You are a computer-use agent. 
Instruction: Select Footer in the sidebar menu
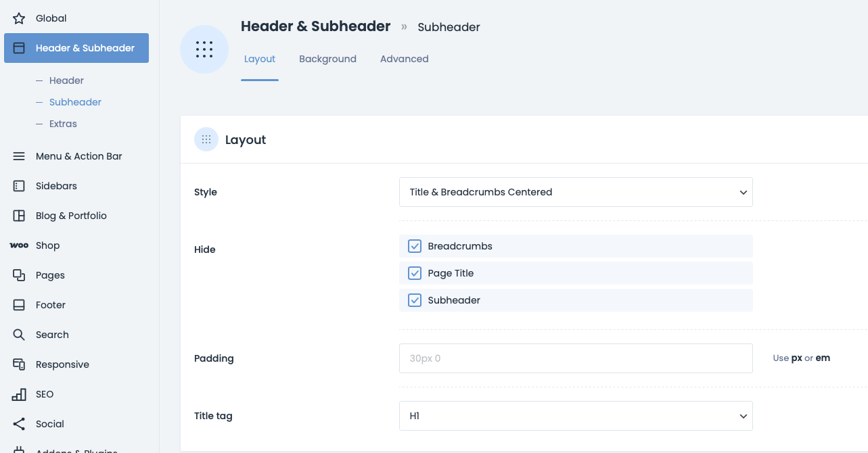[x=51, y=305]
